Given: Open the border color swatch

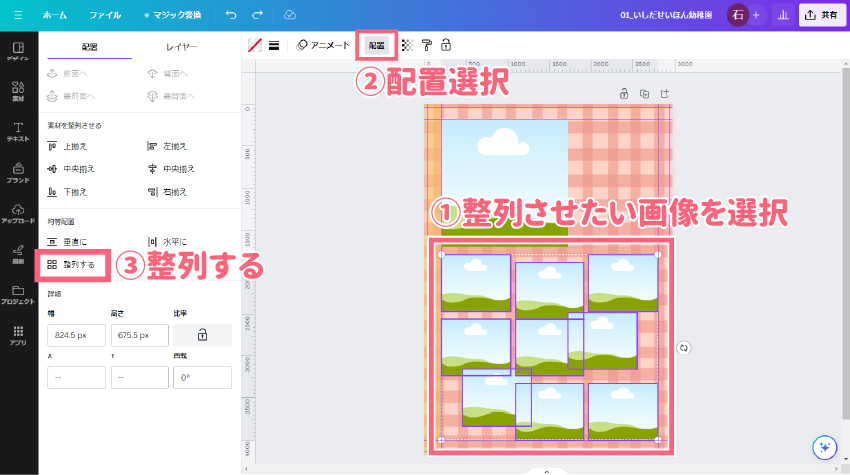Looking at the screenshot, I should click(x=255, y=46).
